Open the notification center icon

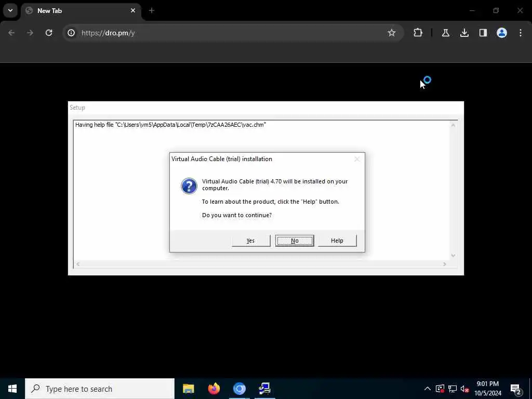(516, 389)
